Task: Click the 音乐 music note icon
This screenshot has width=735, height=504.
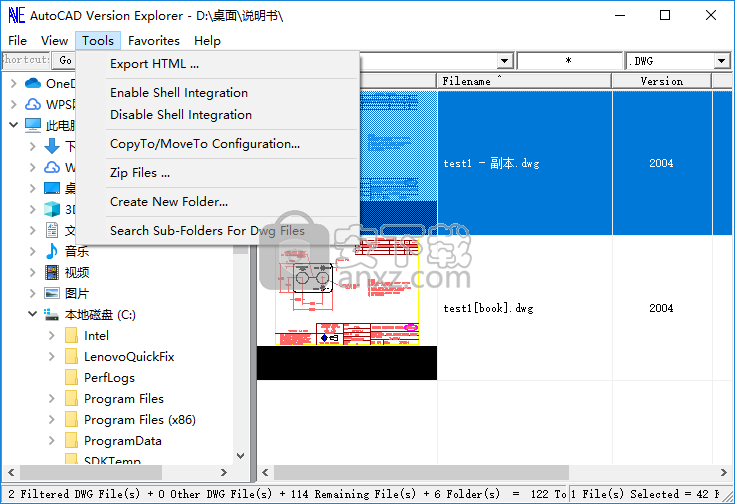Action: coord(52,251)
